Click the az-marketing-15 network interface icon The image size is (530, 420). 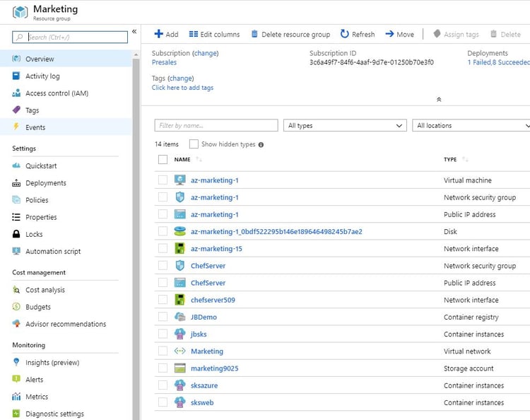179,249
